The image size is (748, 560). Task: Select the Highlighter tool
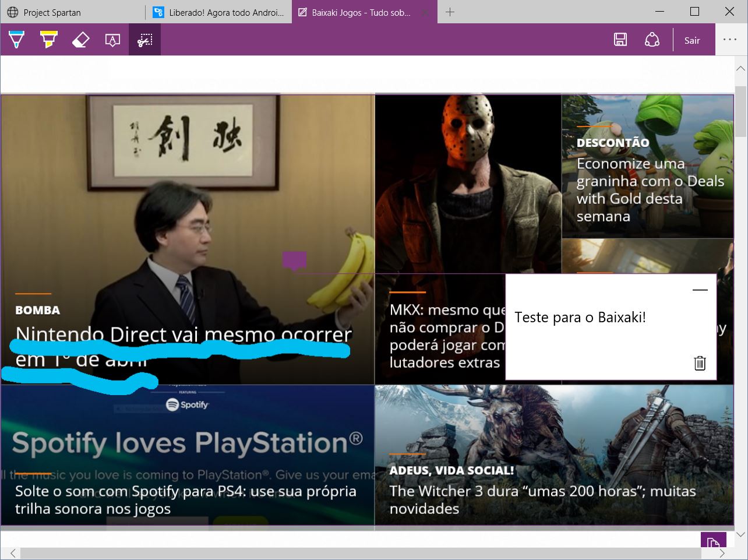pyautogui.click(x=48, y=40)
